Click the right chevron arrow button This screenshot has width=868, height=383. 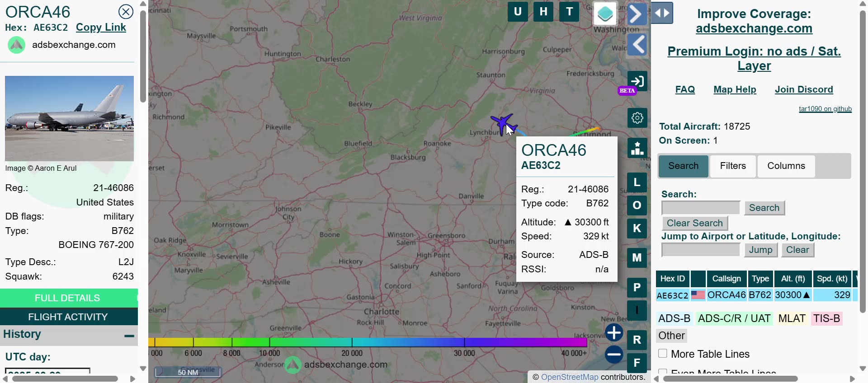click(x=637, y=14)
